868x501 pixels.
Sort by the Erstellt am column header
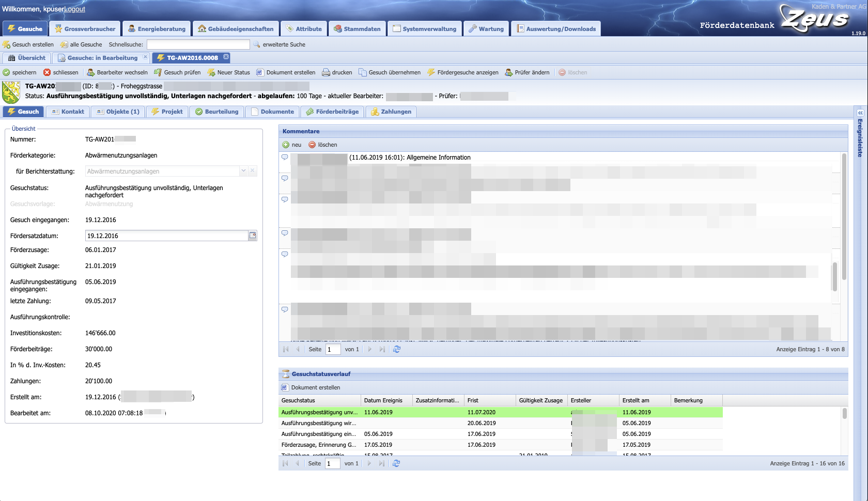[645, 400]
